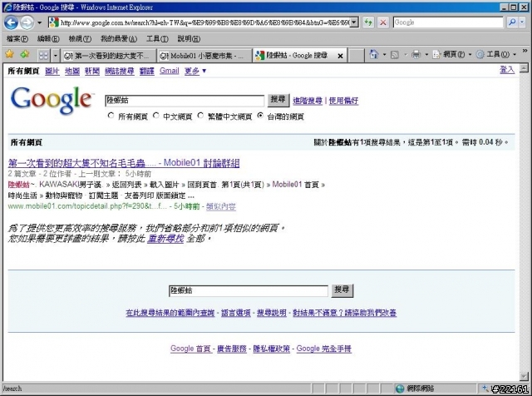Image resolution: width=532 pixels, height=396 pixels.
Task: Click the Home page house icon
Action: [x=374, y=54]
